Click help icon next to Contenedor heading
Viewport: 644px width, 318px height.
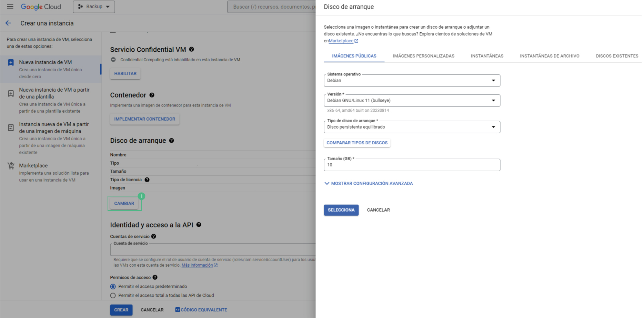152,95
